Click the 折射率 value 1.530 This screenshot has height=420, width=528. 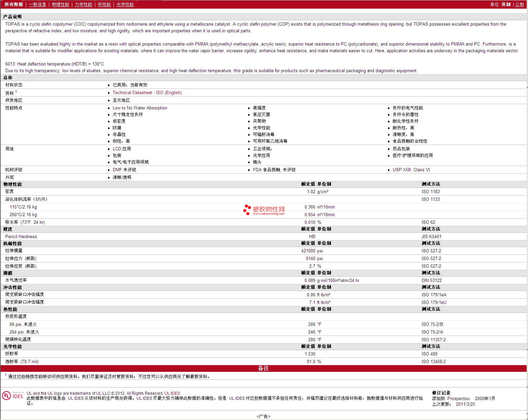coord(310,354)
